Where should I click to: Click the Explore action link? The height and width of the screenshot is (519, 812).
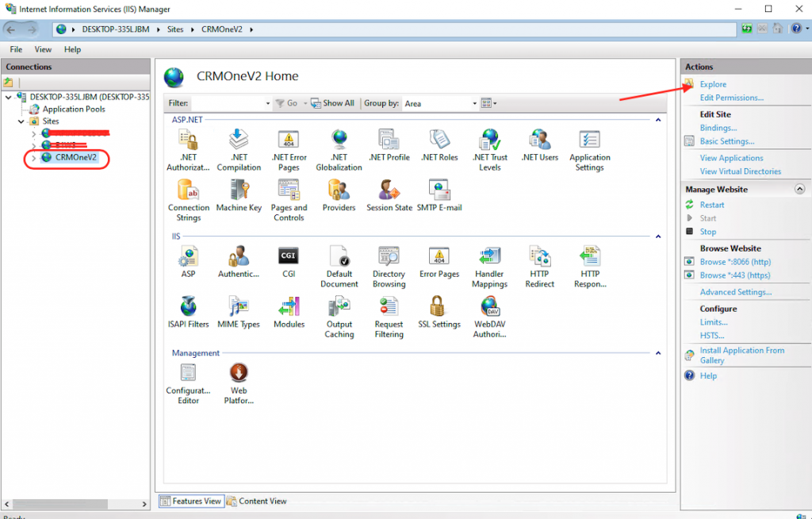click(x=713, y=84)
